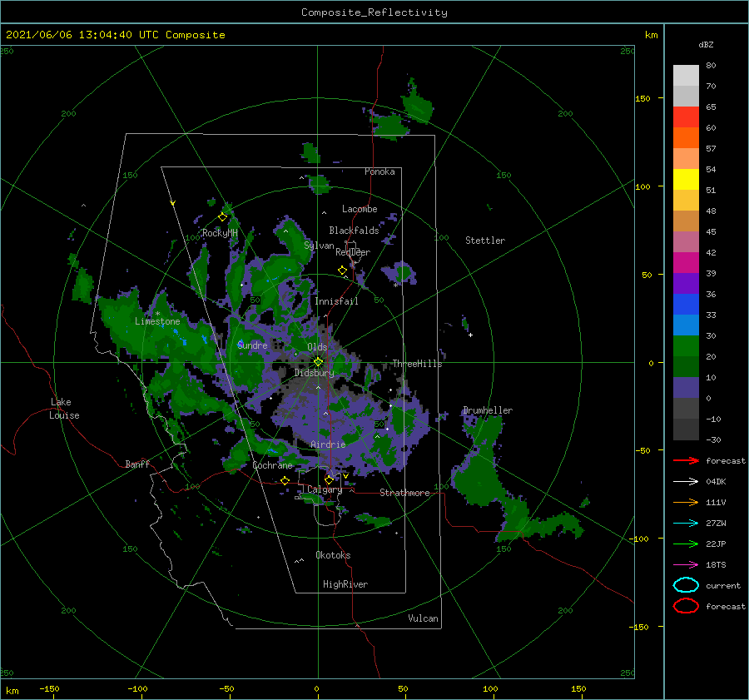Click the Calgary city label
The image size is (749, 700).
click(325, 489)
